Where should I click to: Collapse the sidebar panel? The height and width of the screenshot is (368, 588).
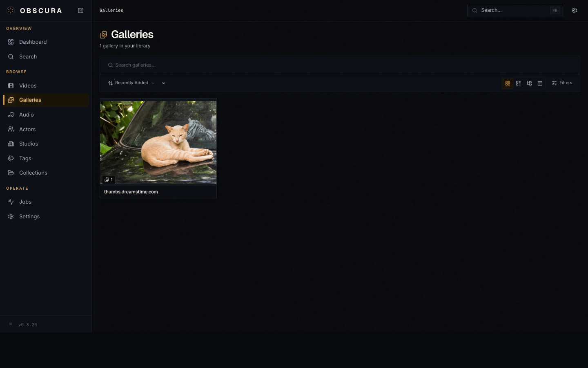click(x=80, y=11)
